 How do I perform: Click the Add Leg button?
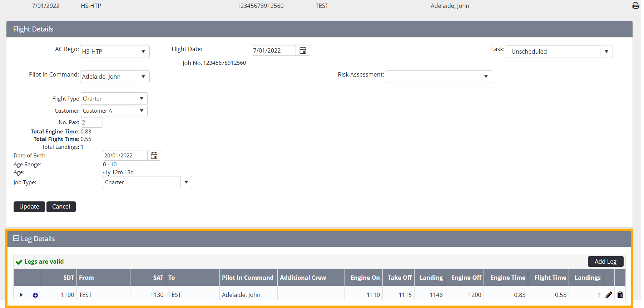pyautogui.click(x=605, y=261)
